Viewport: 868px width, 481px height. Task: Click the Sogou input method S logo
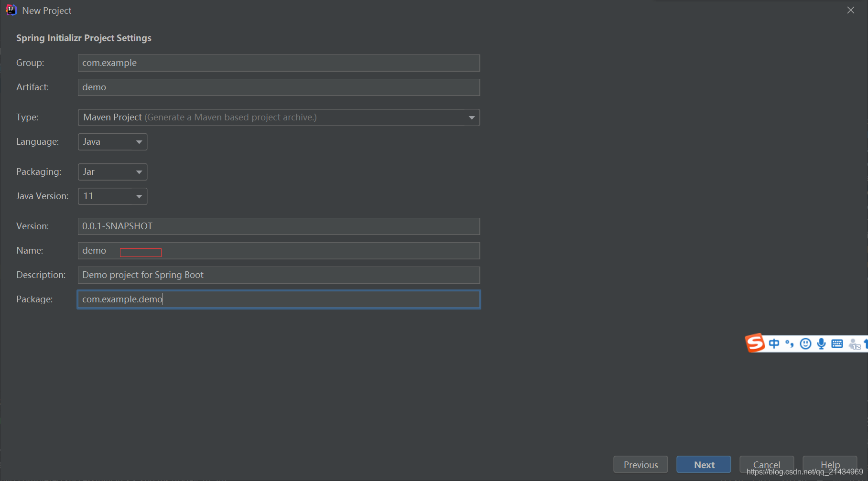(x=755, y=343)
